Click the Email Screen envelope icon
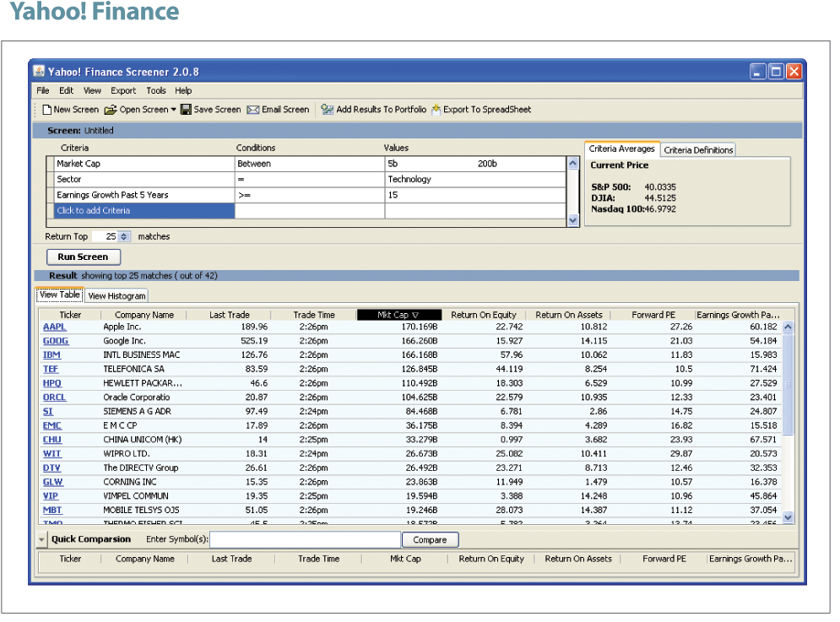The height and width of the screenshot is (622, 840). [252, 110]
